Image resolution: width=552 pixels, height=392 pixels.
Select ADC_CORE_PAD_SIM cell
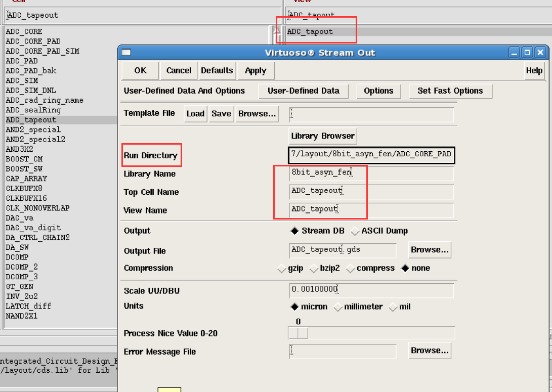point(42,52)
